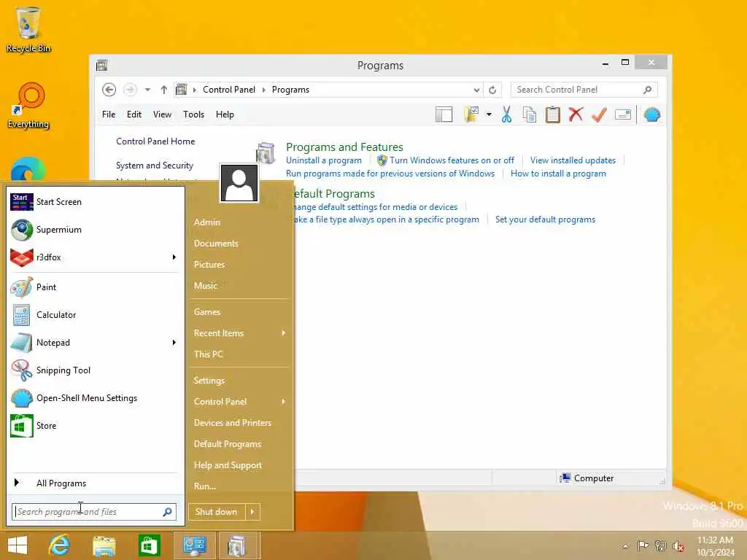Click the Open-Shell settings shell icon in toolbar
The width and height of the screenshot is (747, 560).
point(651,114)
